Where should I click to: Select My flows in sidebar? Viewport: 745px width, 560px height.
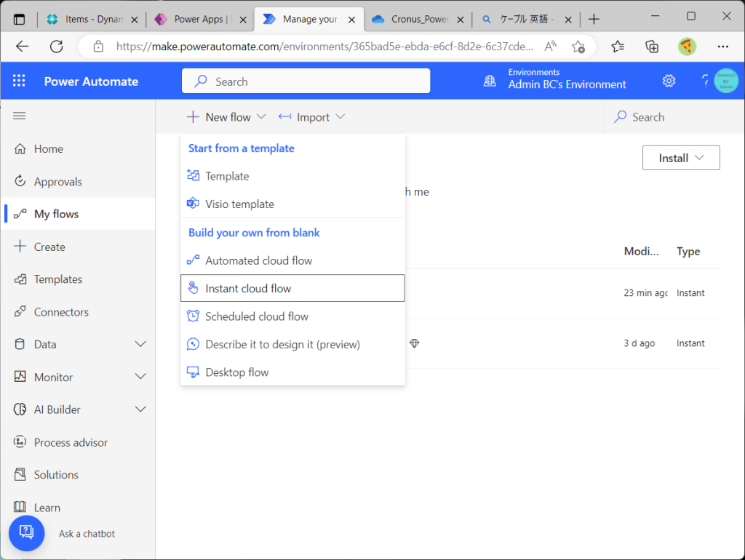pos(78,215)
